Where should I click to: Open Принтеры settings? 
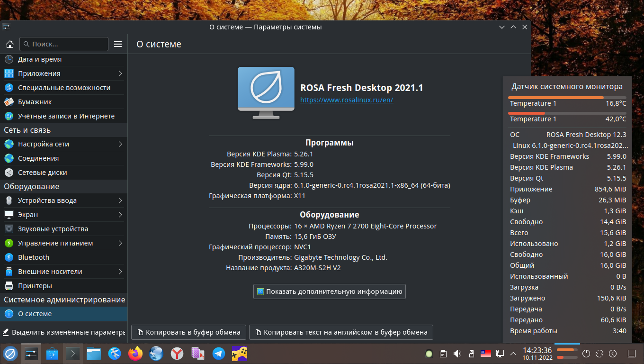coord(64,286)
